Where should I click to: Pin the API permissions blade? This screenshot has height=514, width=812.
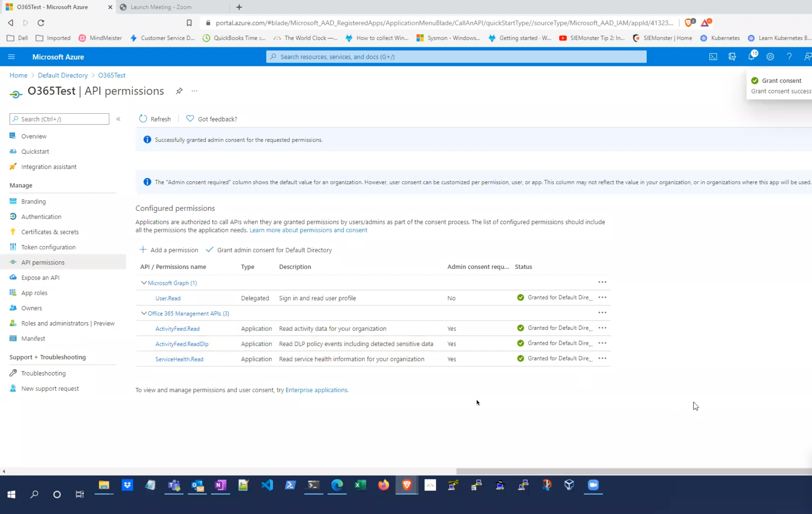[179, 91]
